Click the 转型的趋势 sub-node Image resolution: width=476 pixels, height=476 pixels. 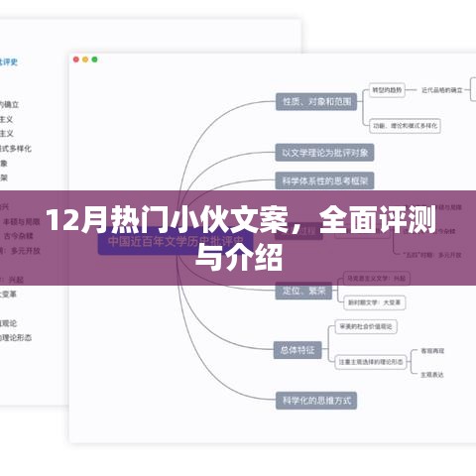(387, 90)
